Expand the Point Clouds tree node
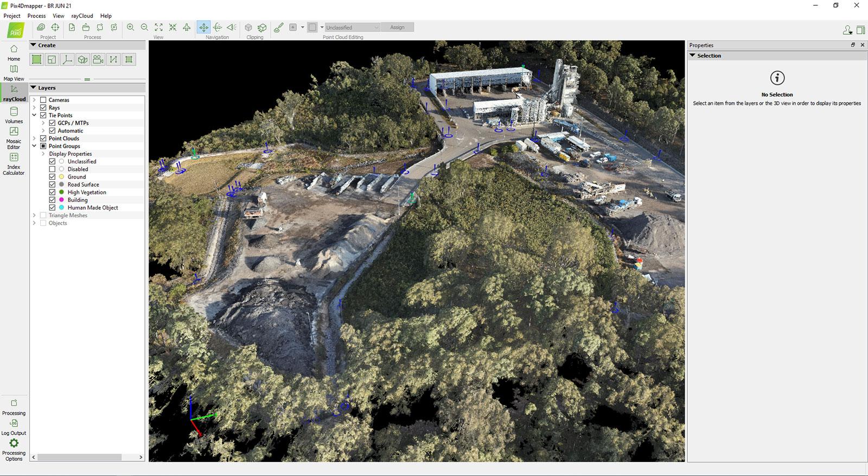This screenshot has height=476, width=868. [34, 138]
